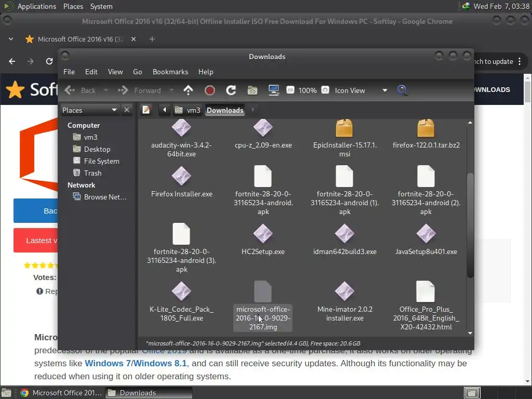Viewport: 532px width, 399px height.
Task: Open the Home folder toolbar icon
Action: tap(252, 90)
